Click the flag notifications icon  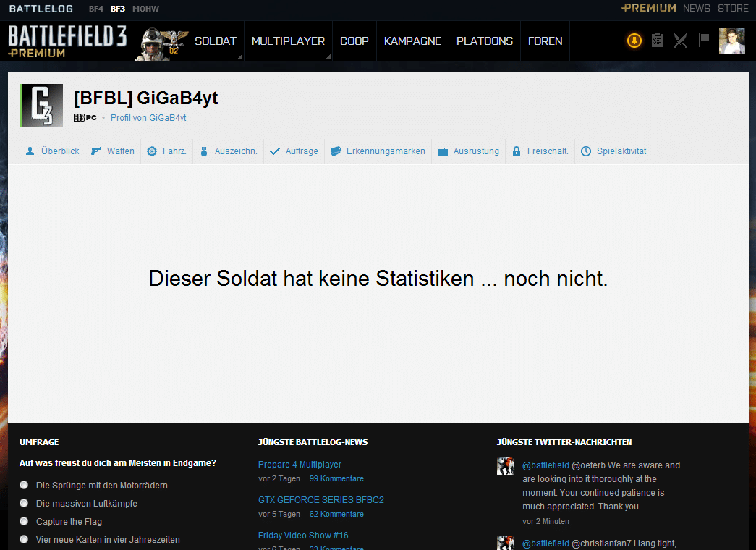(703, 41)
